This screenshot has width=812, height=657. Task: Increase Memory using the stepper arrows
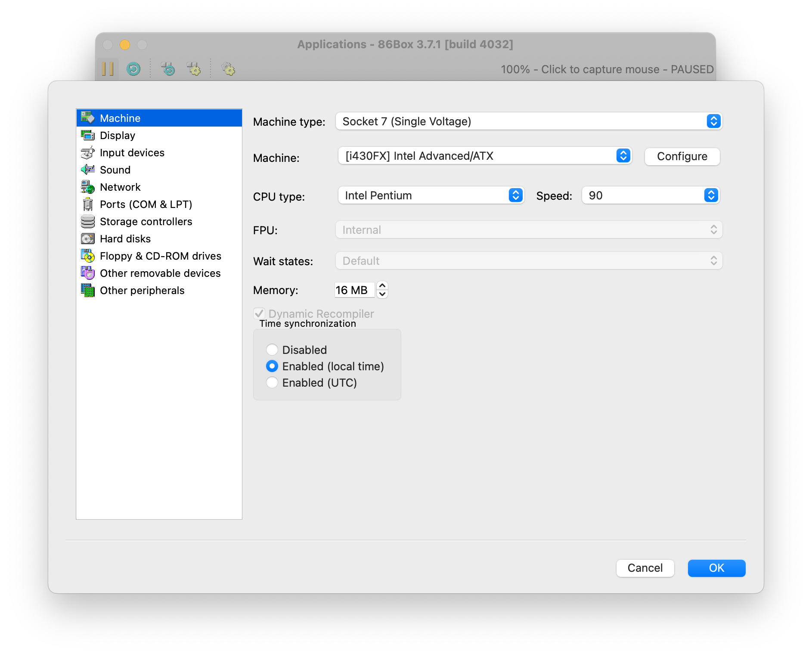[383, 285]
